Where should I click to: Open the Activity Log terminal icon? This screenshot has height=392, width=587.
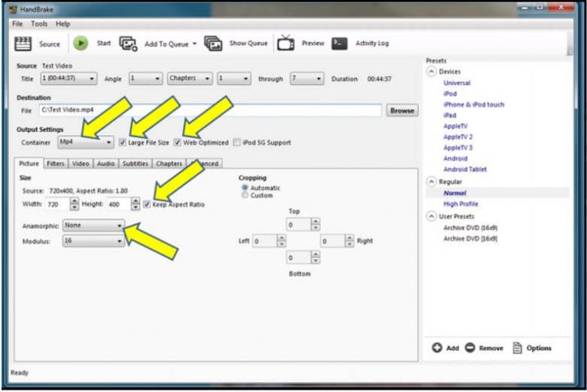click(339, 44)
